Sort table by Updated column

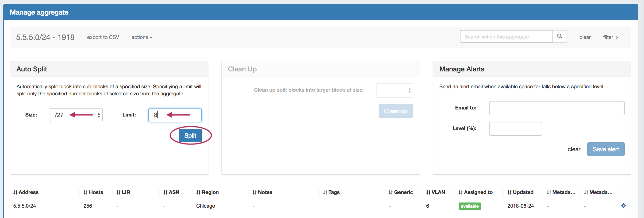coord(520,192)
